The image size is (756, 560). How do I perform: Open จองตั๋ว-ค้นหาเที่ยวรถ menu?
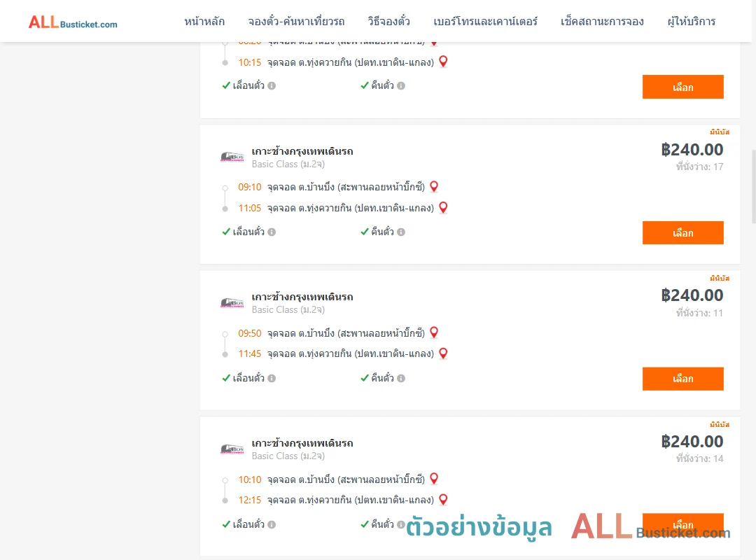pyautogui.click(x=297, y=22)
